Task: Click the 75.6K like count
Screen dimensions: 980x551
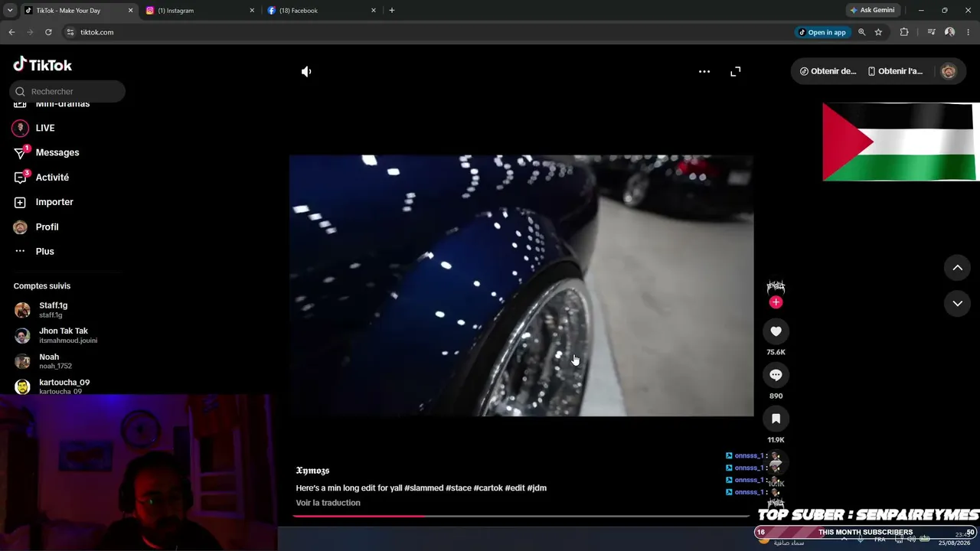Action: pos(776,352)
